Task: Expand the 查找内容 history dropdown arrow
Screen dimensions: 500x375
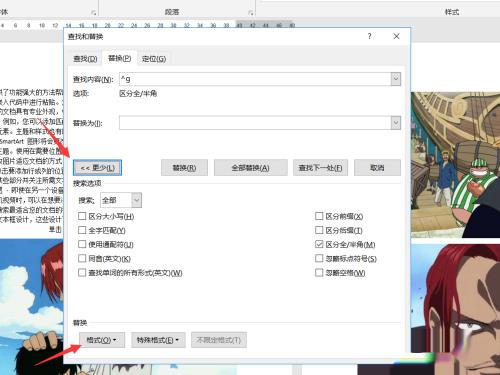Action: coord(396,79)
